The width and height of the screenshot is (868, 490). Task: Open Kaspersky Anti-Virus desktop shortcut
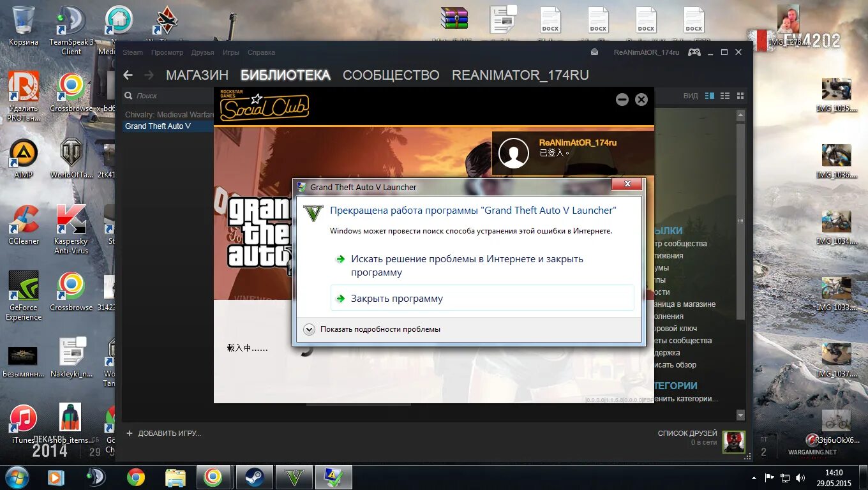coord(71,230)
